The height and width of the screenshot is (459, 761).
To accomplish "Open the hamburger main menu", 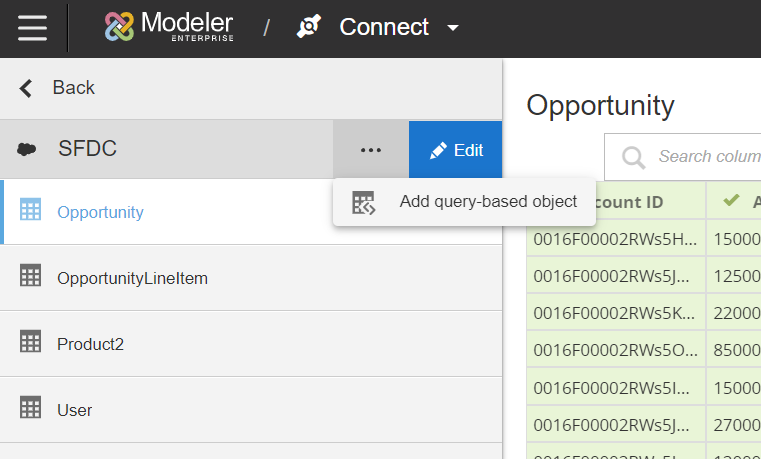I will point(32,27).
